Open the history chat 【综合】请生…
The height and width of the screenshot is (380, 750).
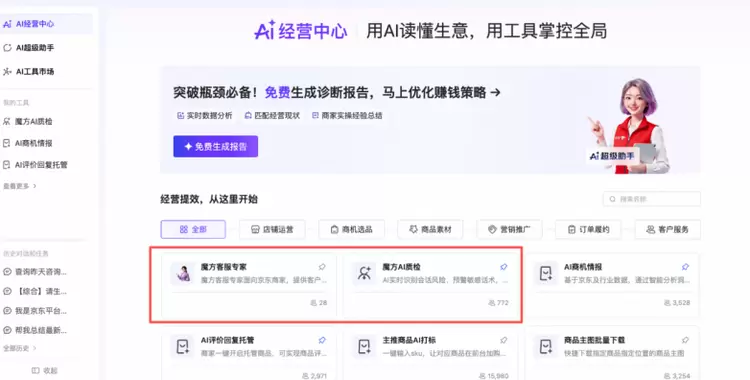tap(35, 291)
